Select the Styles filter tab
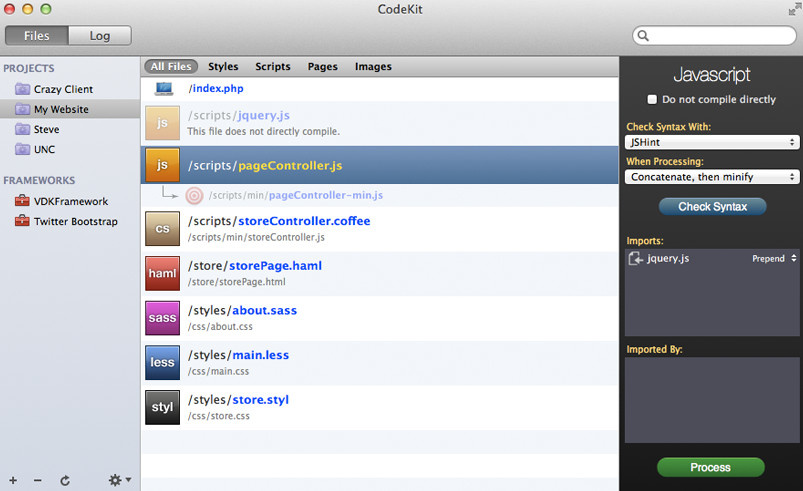The image size is (803, 491). (223, 67)
